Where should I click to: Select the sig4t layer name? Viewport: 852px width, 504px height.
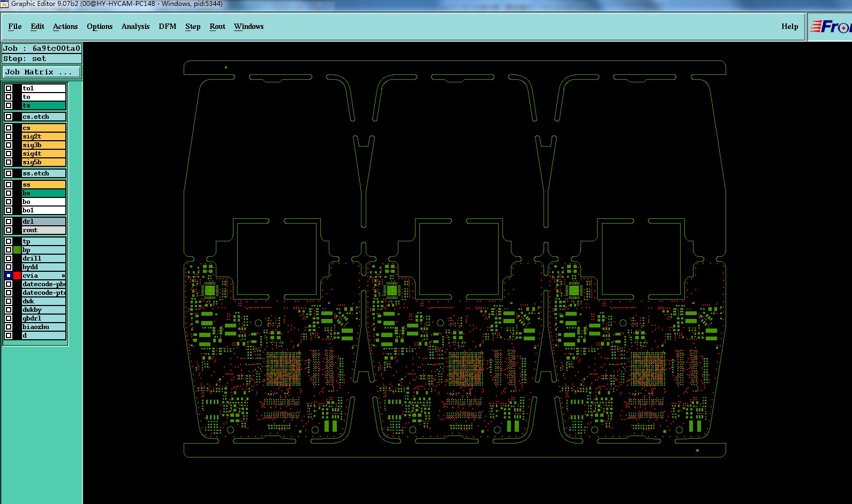(44, 154)
